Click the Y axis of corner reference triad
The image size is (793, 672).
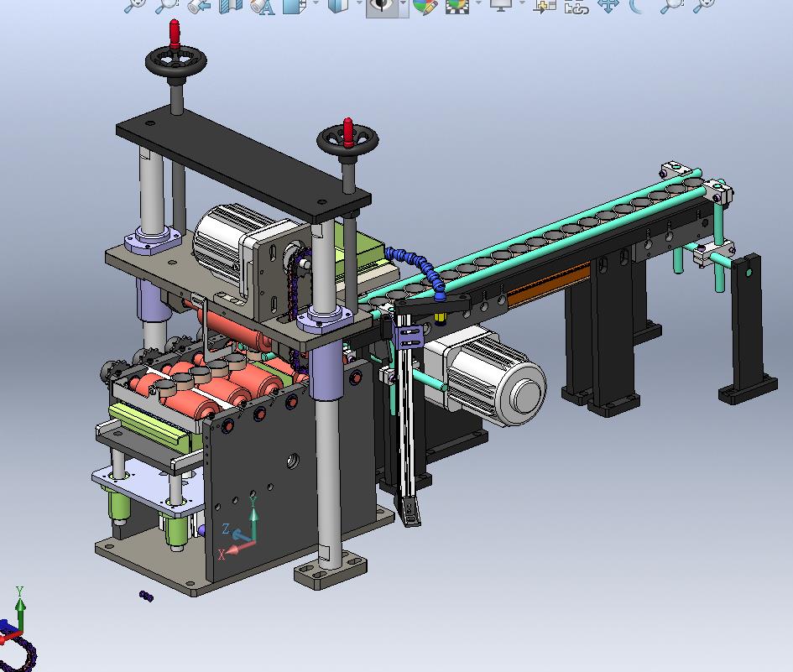click(20, 609)
